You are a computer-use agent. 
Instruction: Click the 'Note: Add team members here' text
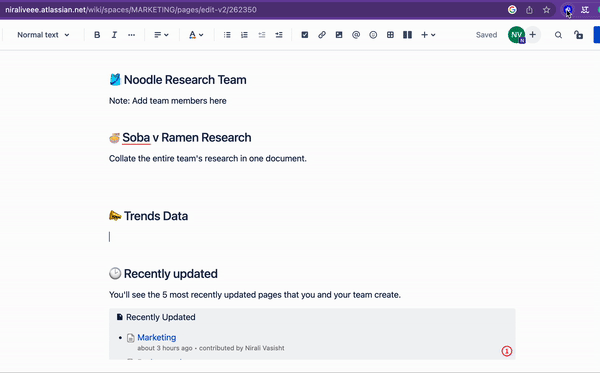(x=168, y=101)
